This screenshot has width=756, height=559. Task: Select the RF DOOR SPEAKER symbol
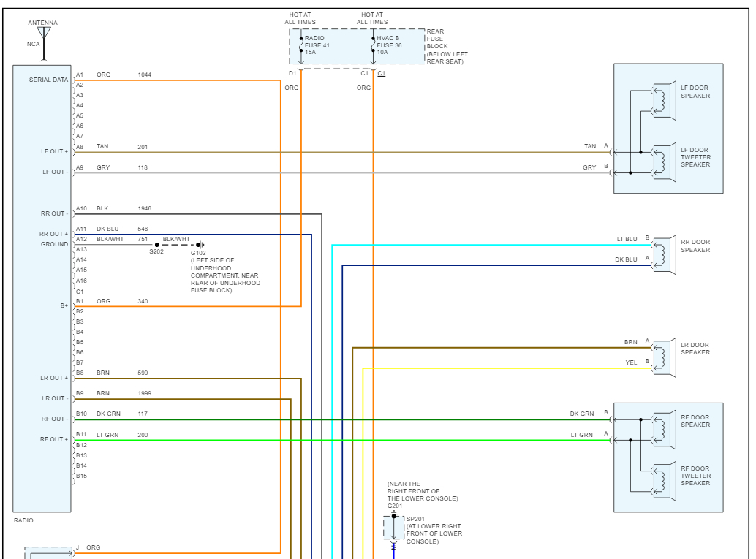pos(664,430)
